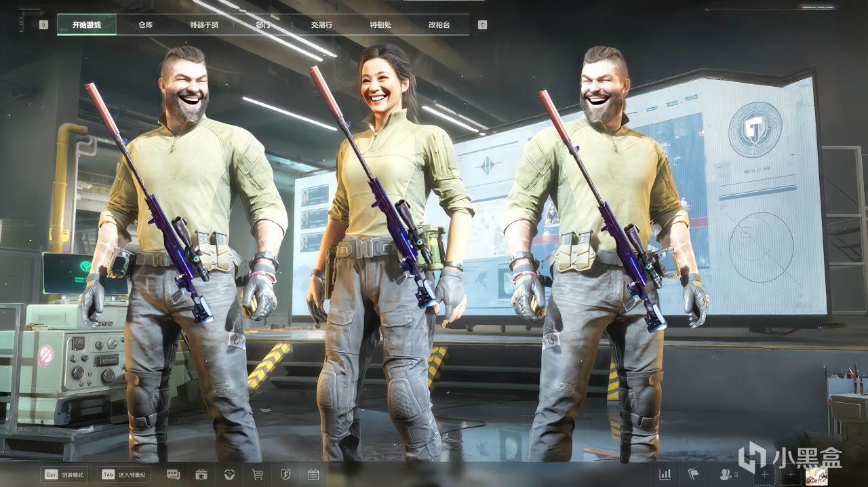Open the bar chart statistics icon
Image resolution: width=868 pixels, height=487 pixels.
(x=665, y=474)
